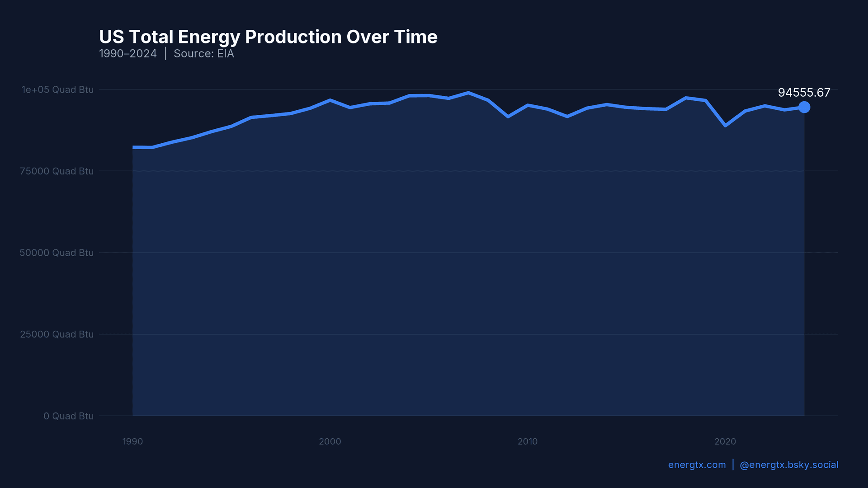
Task: Select the 25000 Quad Btu axis label
Action: point(57,334)
